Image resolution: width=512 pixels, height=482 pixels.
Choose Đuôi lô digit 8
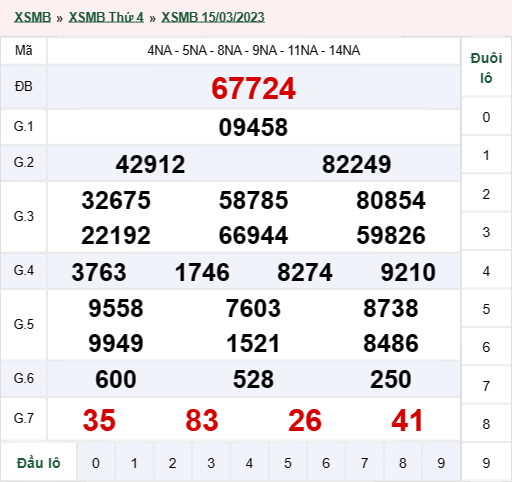pyautogui.click(x=486, y=424)
